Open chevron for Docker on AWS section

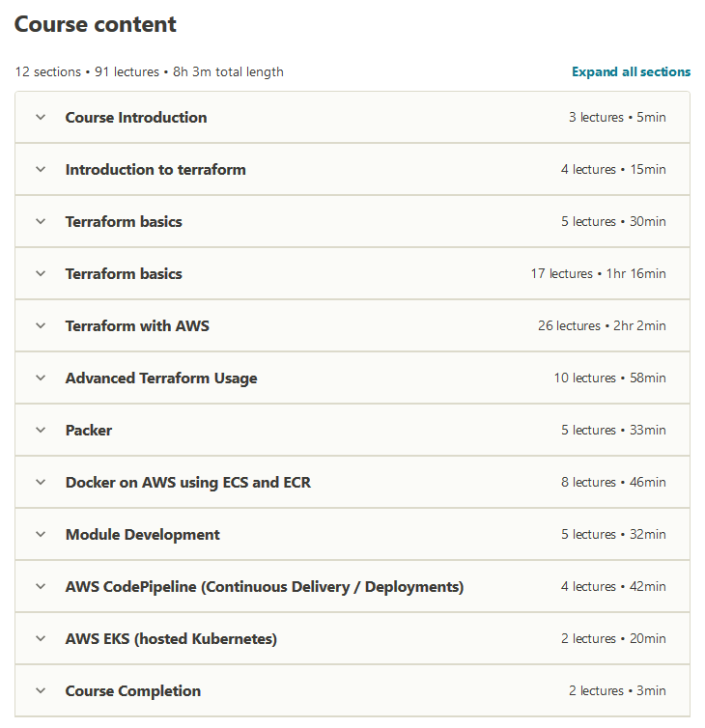[x=41, y=482]
